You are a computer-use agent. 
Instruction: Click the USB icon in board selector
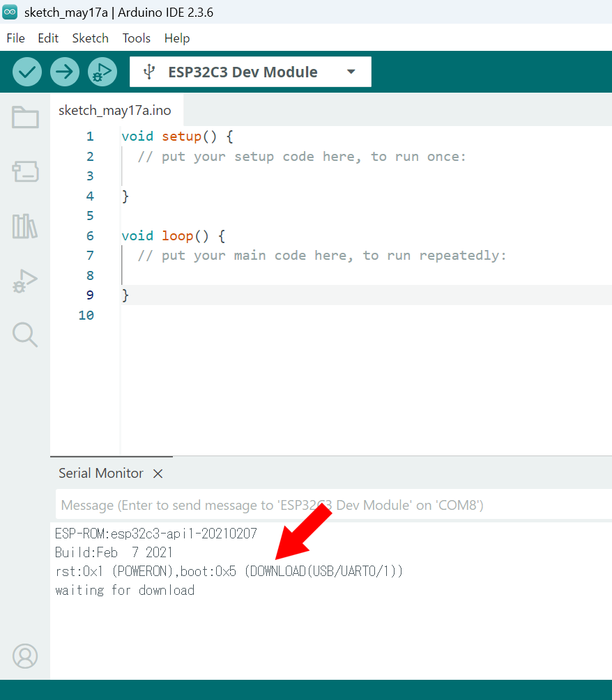point(149,72)
